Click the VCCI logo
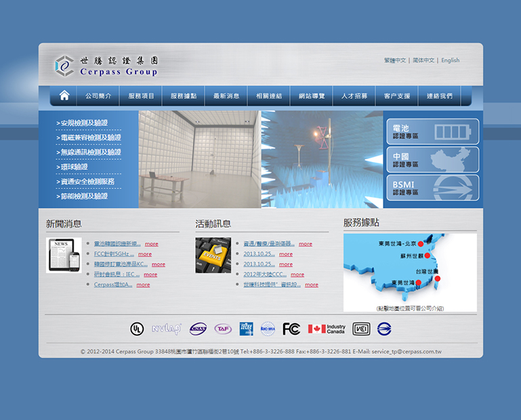The width and height of the screenshot is (521, 420). [x=361, y=329]
